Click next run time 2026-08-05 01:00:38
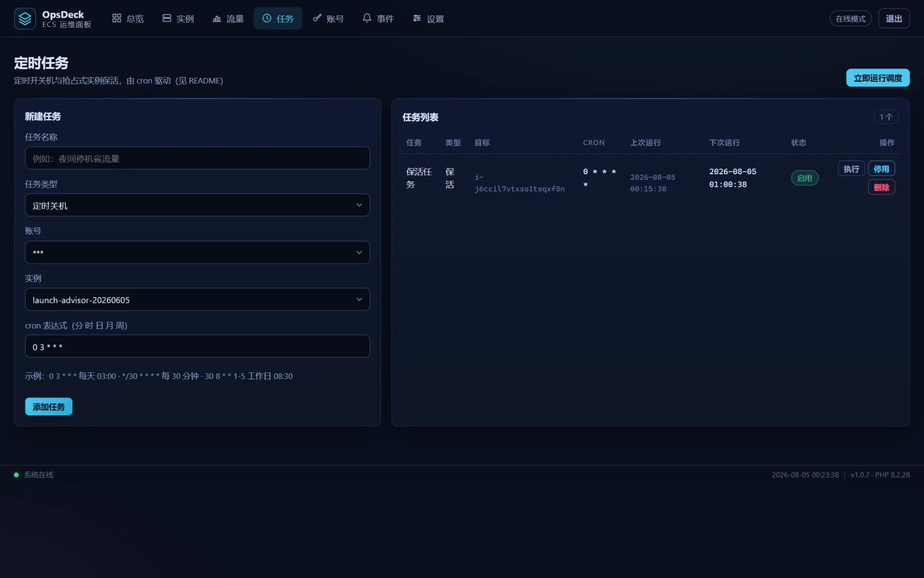924x578 pixels. pyautogui.click(x=732, y=178)
